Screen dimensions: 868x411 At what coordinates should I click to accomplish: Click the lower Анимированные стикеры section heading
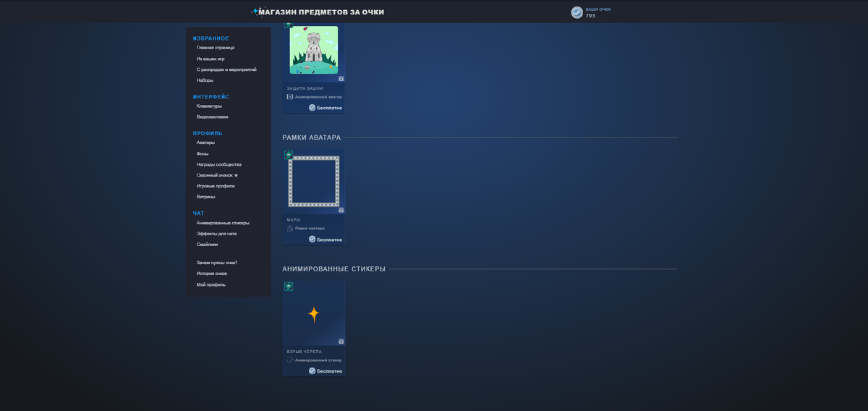333,269
